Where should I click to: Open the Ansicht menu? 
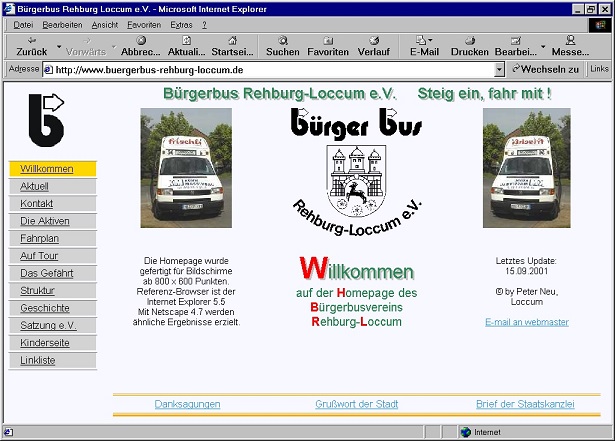pos(105,25)
